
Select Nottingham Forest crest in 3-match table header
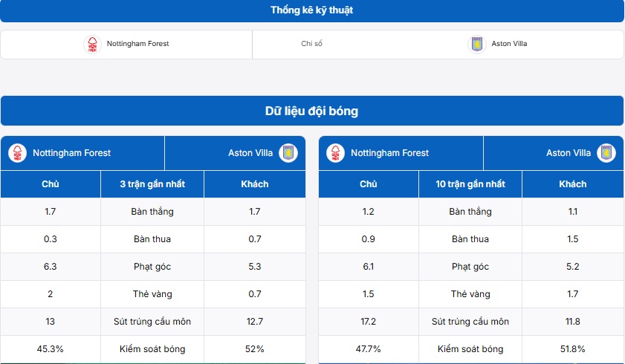tap(17, 153)
